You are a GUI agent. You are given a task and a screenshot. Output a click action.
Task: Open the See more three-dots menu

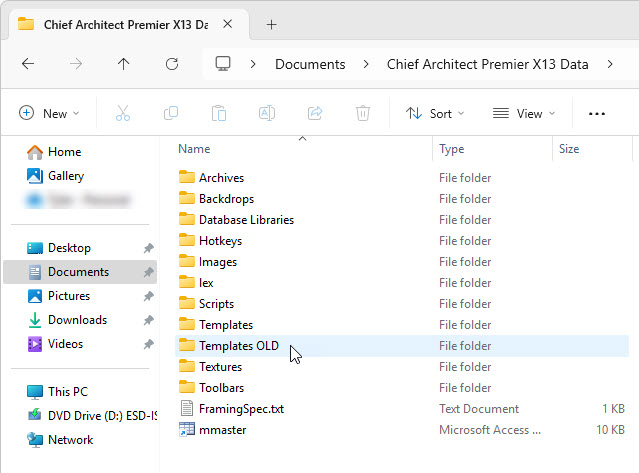tap(597, 114)
